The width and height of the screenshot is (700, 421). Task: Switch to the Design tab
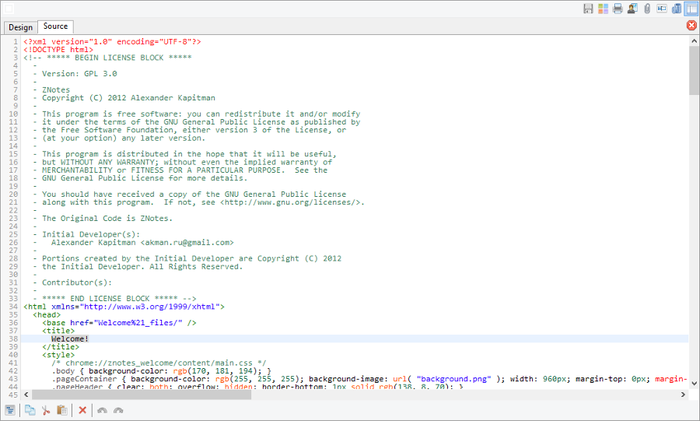coord(21,27)
